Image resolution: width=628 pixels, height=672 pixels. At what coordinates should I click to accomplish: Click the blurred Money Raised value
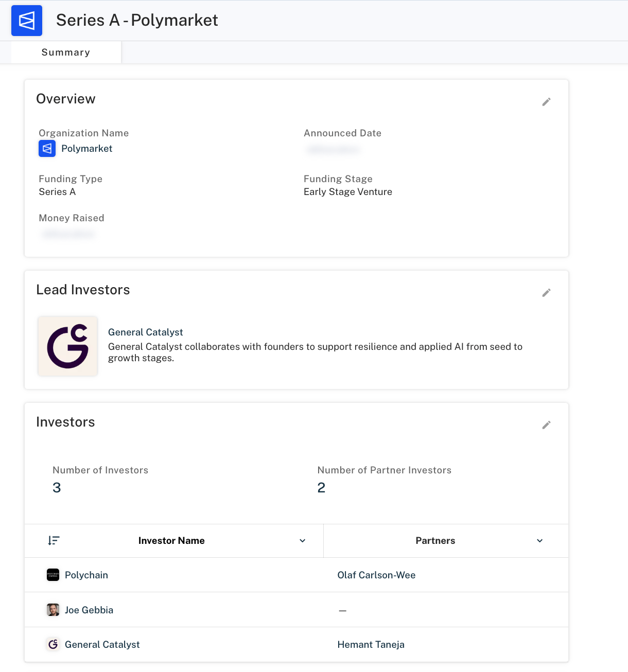pos(68,234)
